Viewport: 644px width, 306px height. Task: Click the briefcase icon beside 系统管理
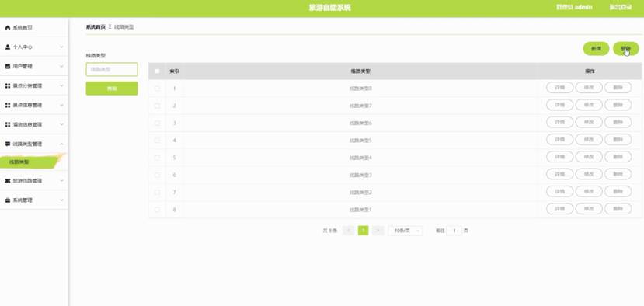tap(8, 200)
